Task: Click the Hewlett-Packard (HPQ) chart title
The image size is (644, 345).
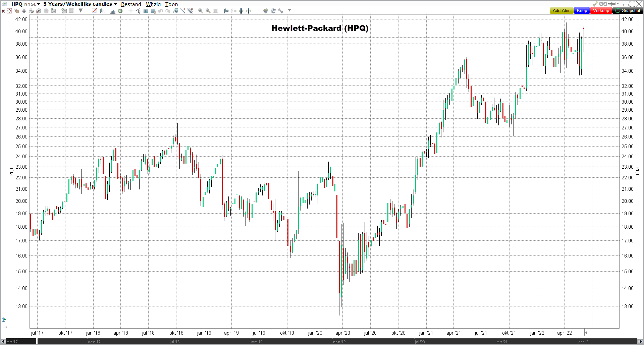Action: point(320,28)
